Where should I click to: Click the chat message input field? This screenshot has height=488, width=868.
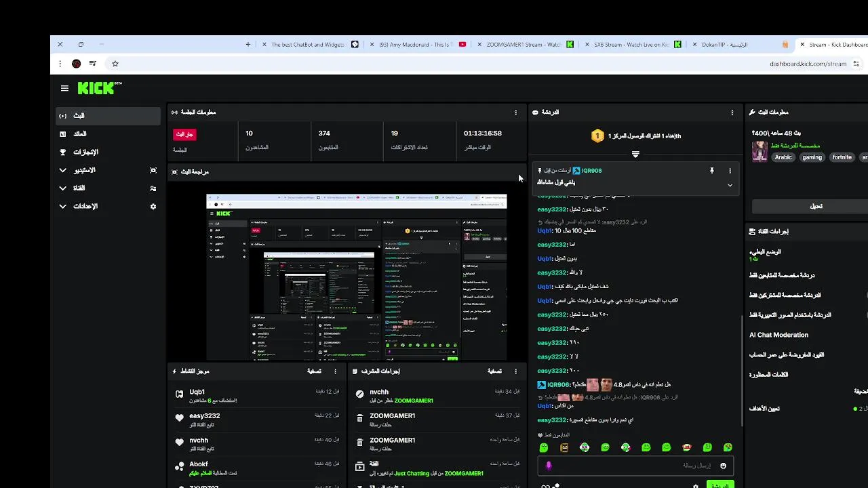(x=635, y=466)
